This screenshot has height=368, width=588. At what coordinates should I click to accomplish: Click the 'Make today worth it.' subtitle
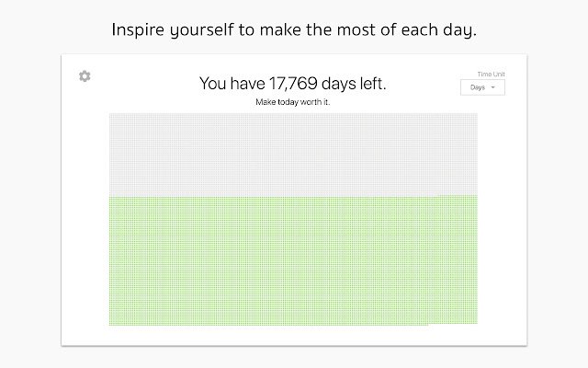(x=293, y=102)
